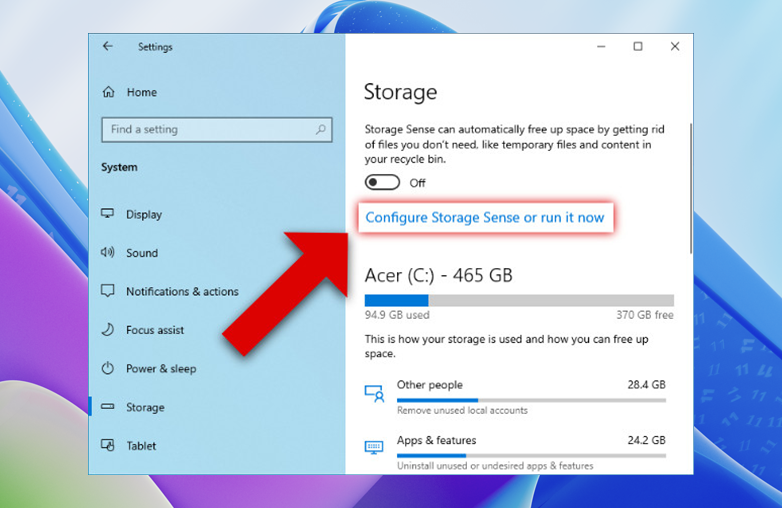Click the Find a setting search box

(216, 130)
